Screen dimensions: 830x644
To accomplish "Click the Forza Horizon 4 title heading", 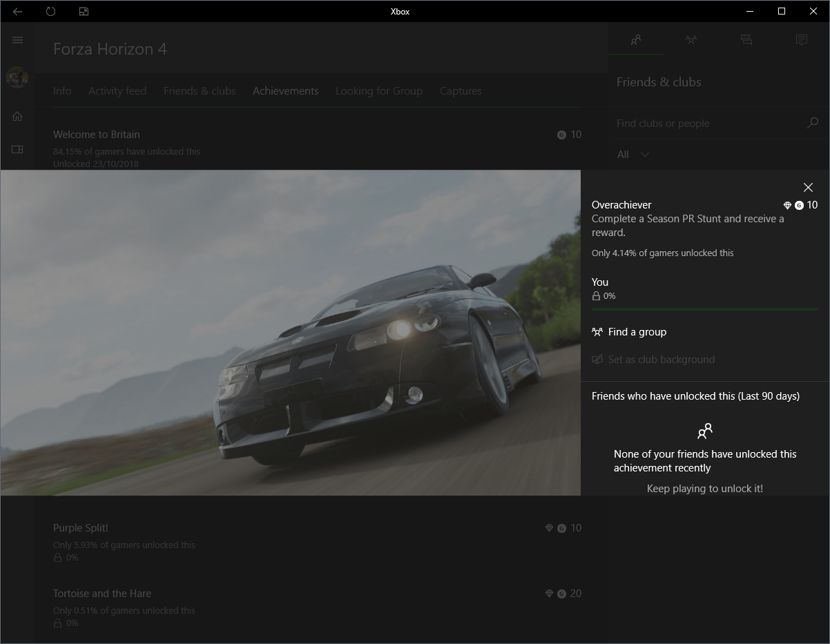I will [110, 49].
